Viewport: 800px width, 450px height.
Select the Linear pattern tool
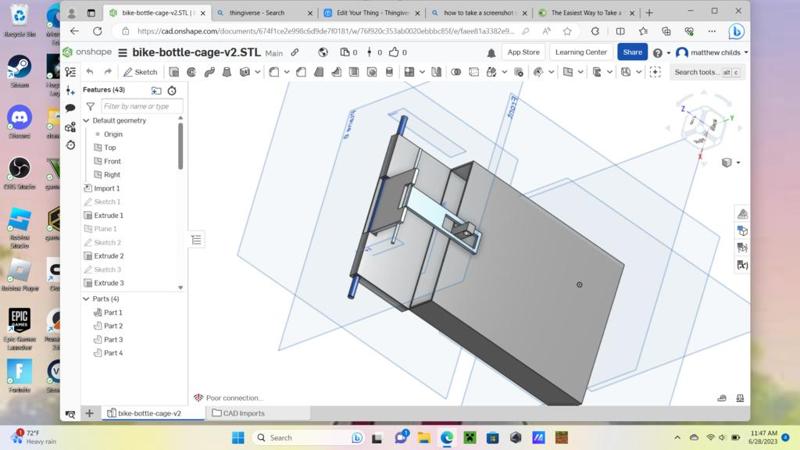pos(409,72)
